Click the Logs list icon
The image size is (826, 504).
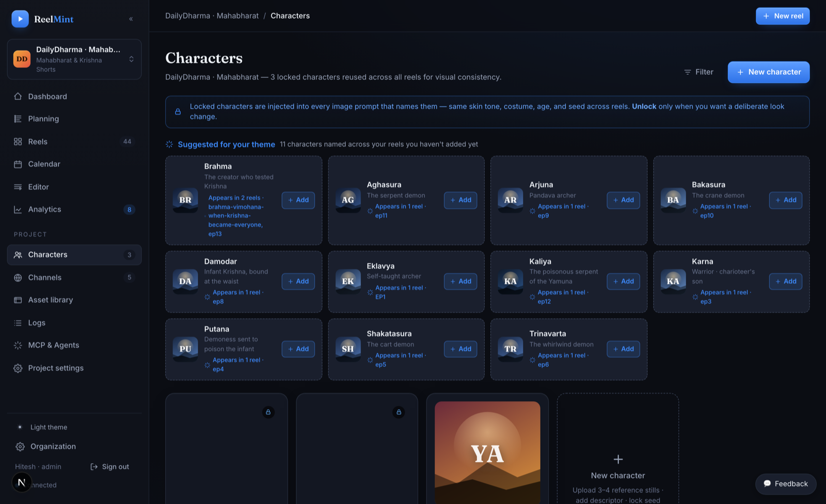(x=18, y=323)
